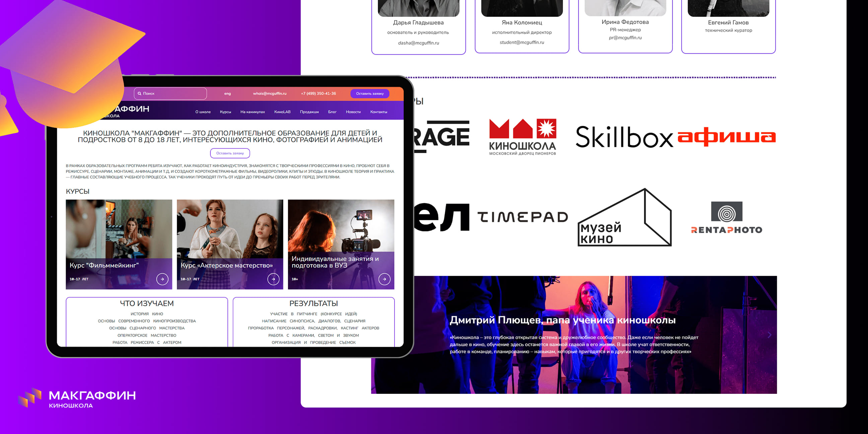Viewport: 868px width, 434px height.
Task: Click the Афиша partner logo
Action: pos(726,137)
